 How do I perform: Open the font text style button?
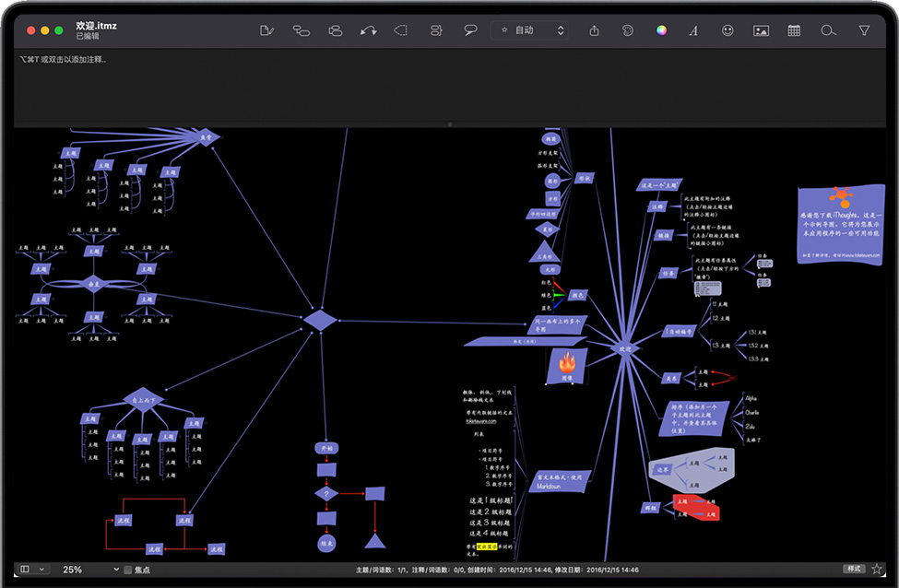coord(693,30)
